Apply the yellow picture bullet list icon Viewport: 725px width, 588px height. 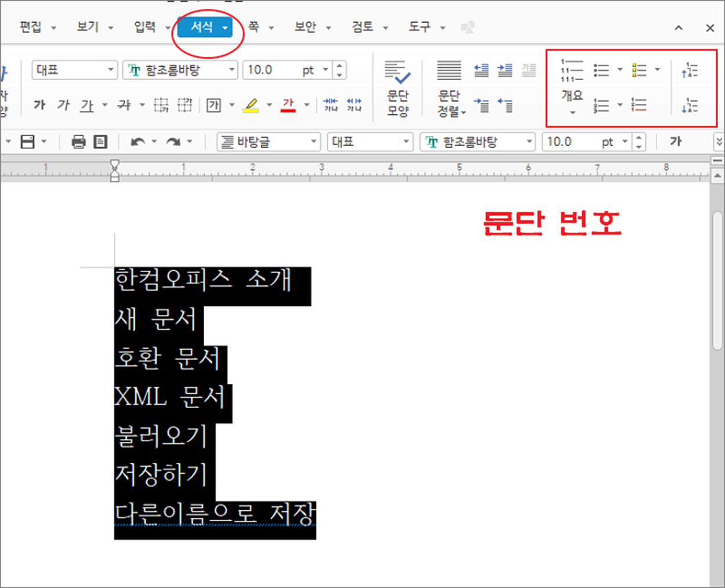point(639,70)
